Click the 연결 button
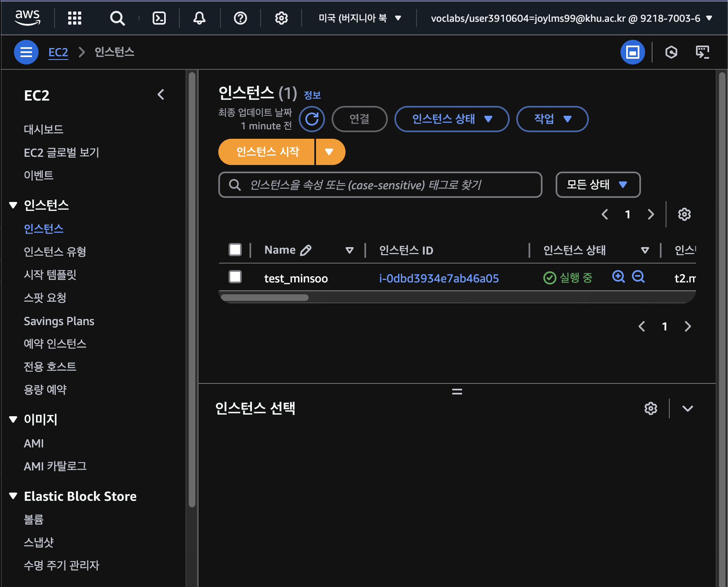The image size is (728, 587). point(359,119)
